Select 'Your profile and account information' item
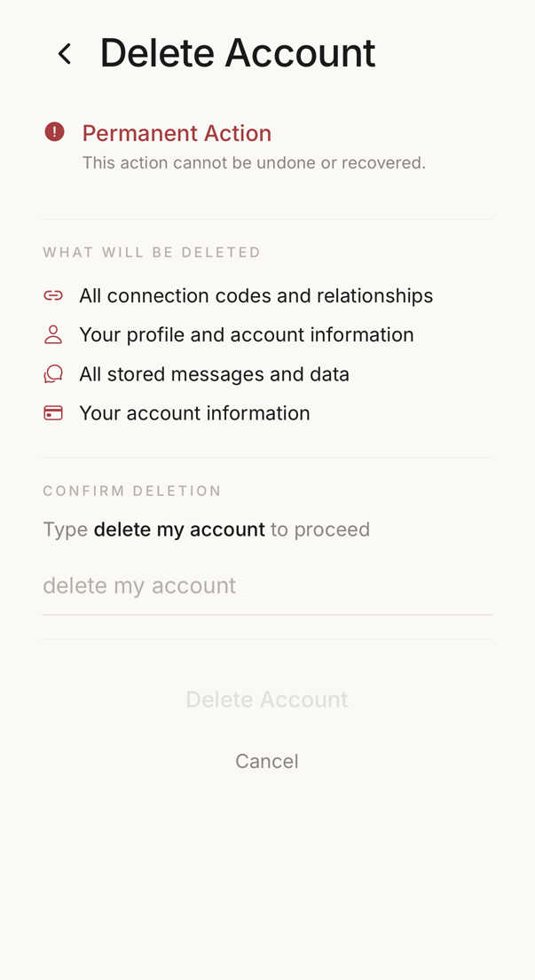Screen dimensions: 535x980 point(247,335)
